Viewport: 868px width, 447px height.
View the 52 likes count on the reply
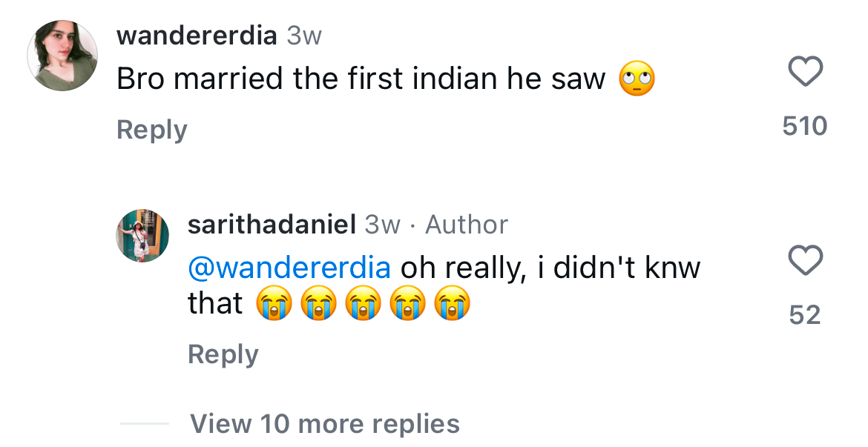[x=804, y=316]
